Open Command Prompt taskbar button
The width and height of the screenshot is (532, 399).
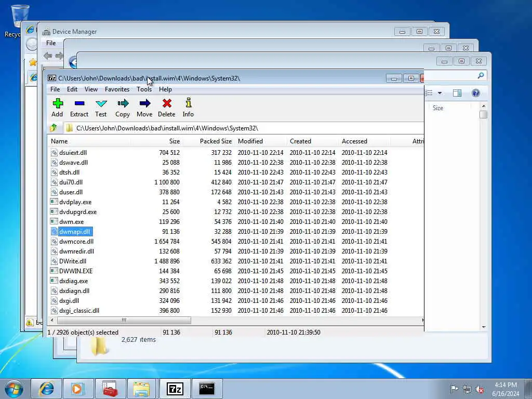207,389
